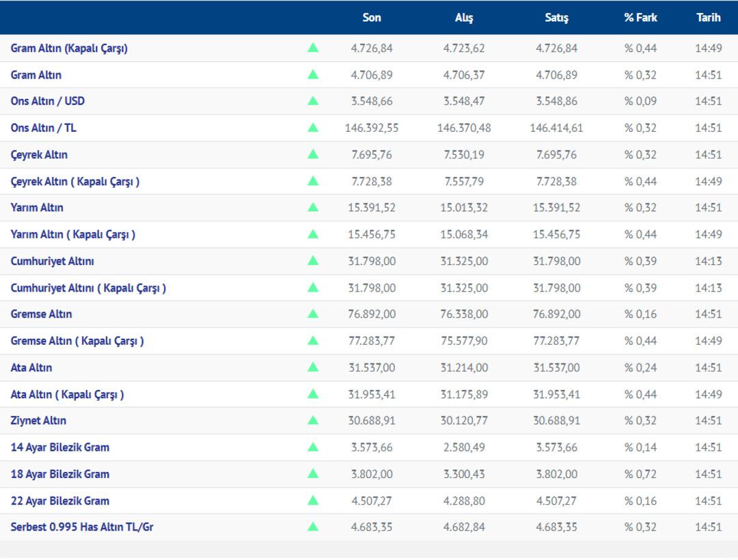Select Alış value 4.706,37
738x560 pixels.
464,75
